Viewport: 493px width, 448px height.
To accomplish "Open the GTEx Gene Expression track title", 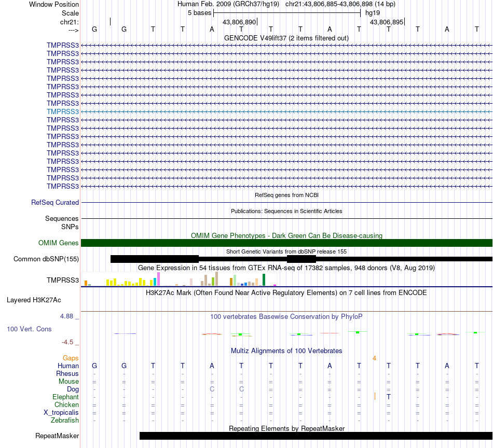I will 286,268.
